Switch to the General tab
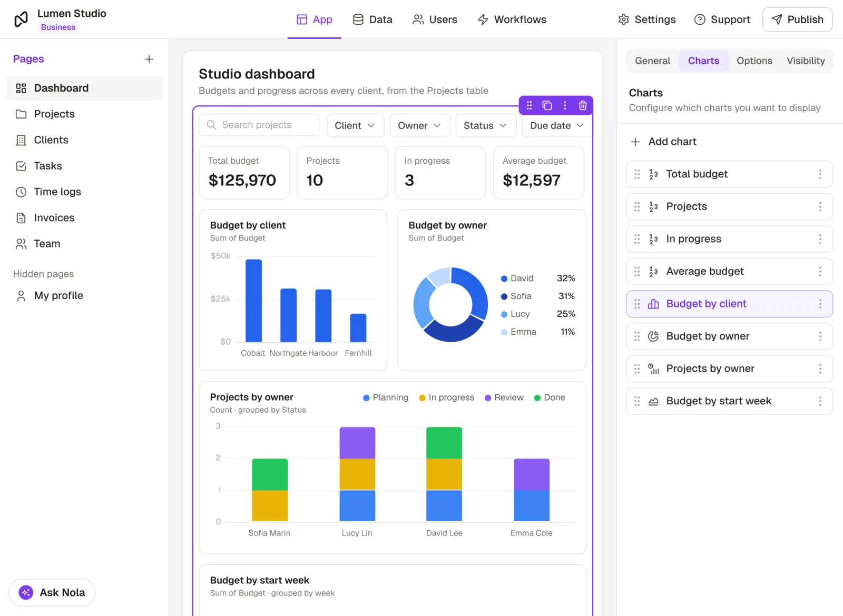This screenshot has width=843, height=616. coord(652,61)
